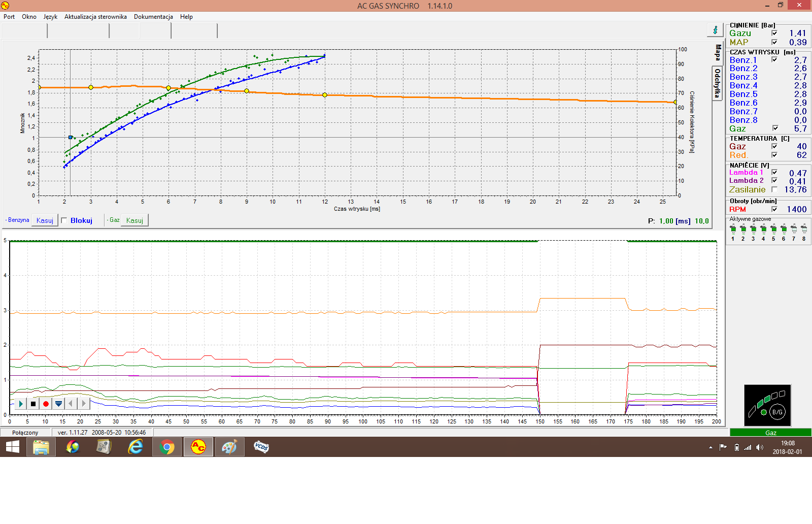Screen dimensions: 812x524
Task: Select gas injector icon 3
Action: point(753,229)
